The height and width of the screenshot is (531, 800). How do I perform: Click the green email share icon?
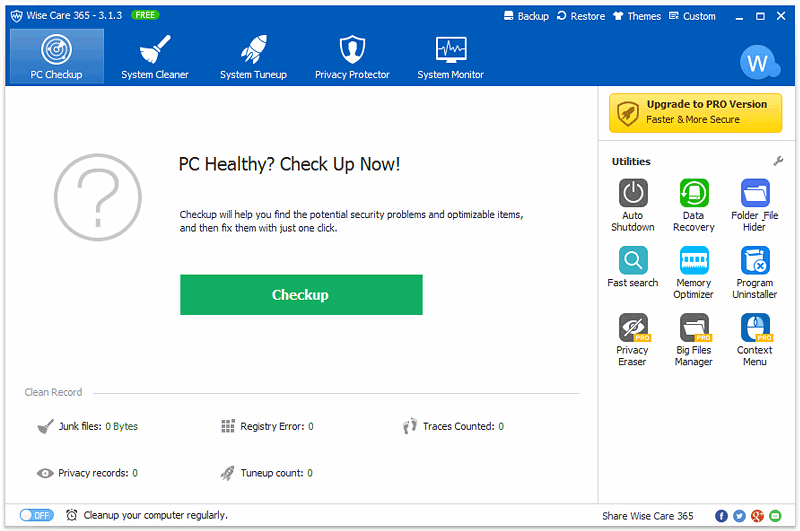tap(774, 516)
